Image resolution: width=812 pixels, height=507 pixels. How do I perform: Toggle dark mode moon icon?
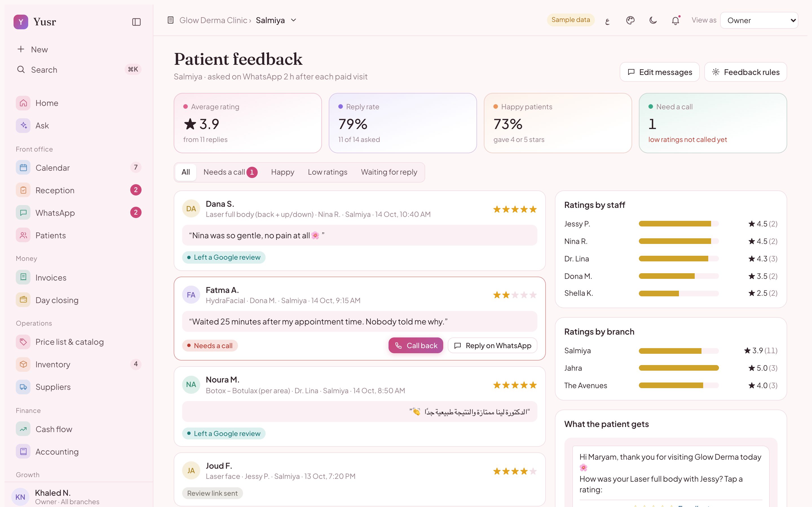click(x=653, y=21)
